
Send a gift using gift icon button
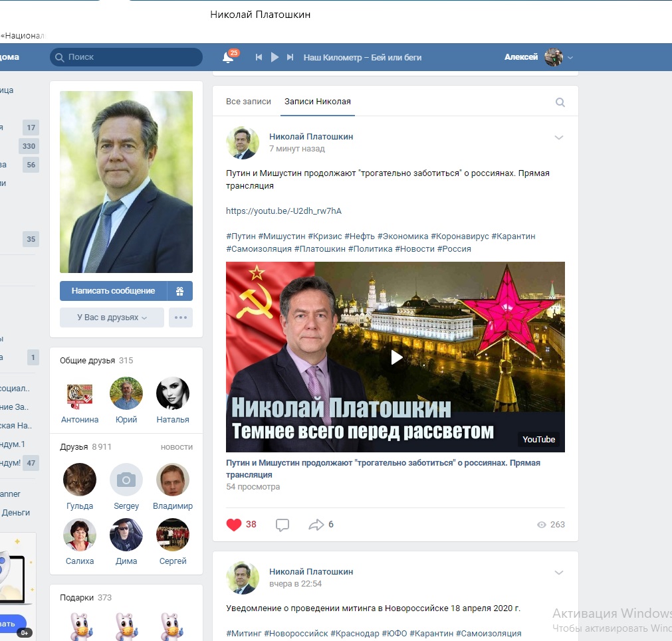click(179, 291)
